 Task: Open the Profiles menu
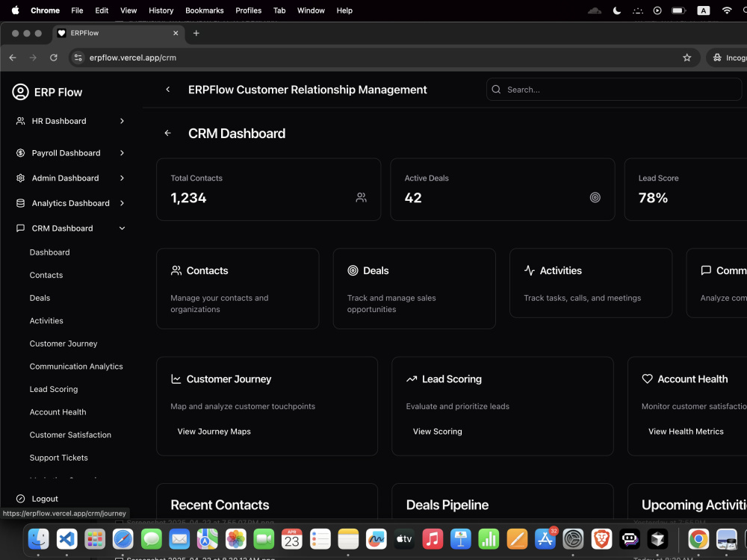248,10
